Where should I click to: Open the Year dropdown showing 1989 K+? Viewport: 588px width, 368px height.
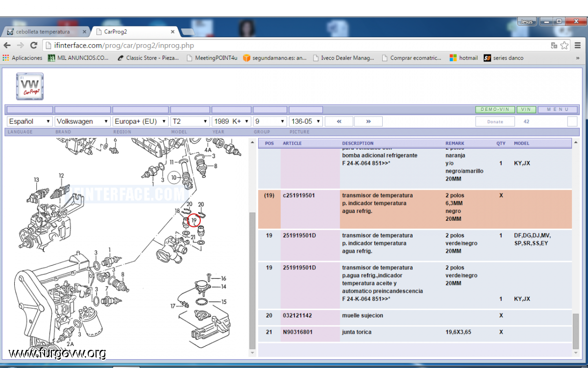pos(231,121)
